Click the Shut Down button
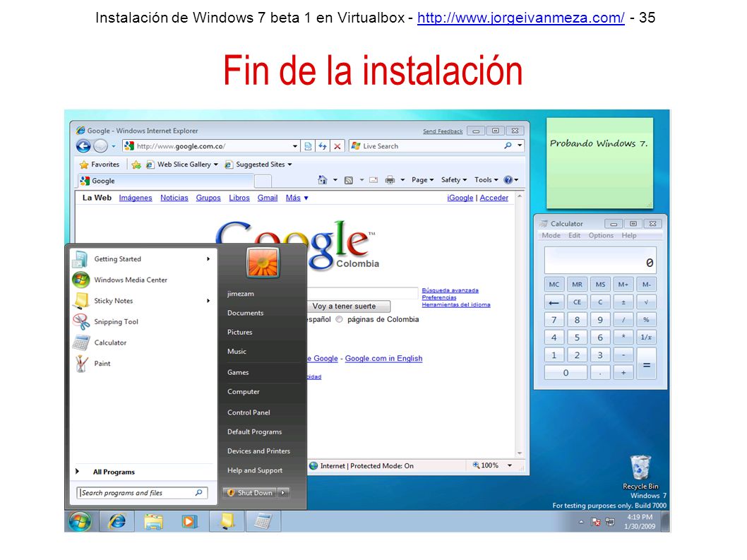 [251, 493]
